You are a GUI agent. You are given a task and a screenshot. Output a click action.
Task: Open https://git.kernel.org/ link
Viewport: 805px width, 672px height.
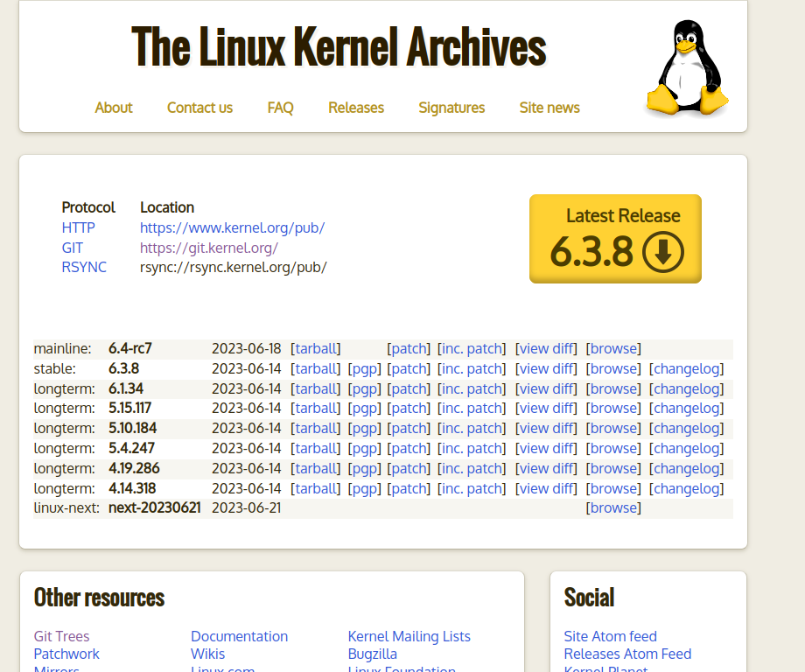209,248
